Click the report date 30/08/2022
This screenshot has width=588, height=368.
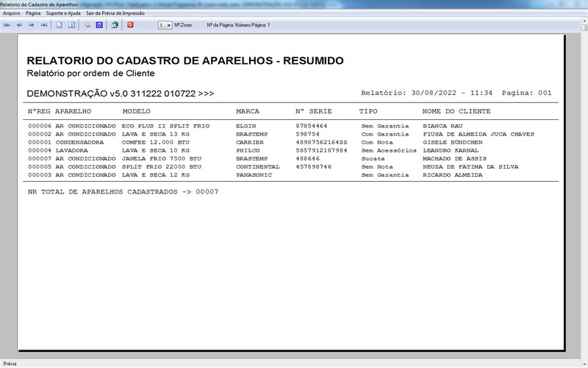(434, 93)
